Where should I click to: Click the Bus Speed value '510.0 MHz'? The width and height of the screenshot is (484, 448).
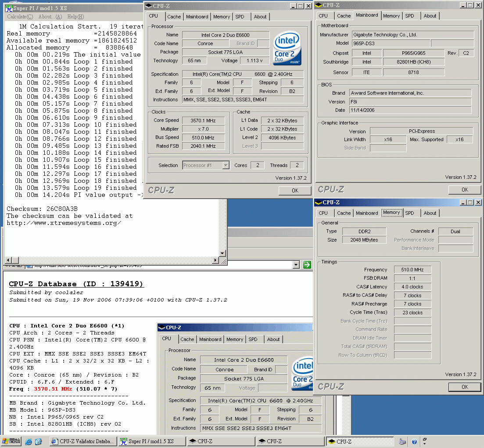[203, 138]
